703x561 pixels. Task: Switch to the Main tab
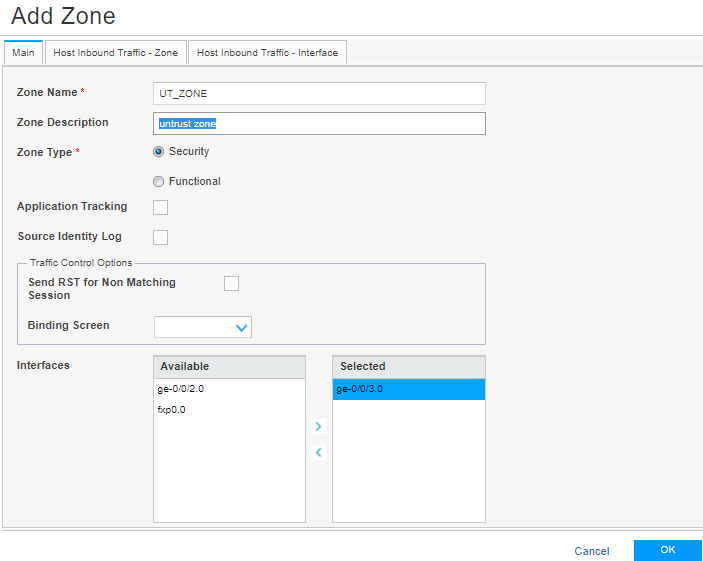[x=23, y=53]
